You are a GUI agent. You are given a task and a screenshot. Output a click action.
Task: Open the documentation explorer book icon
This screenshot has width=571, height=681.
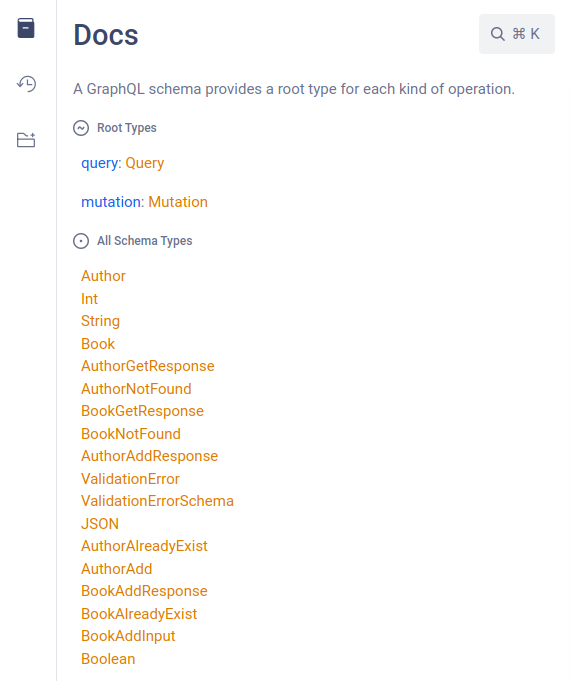(26, 28)
